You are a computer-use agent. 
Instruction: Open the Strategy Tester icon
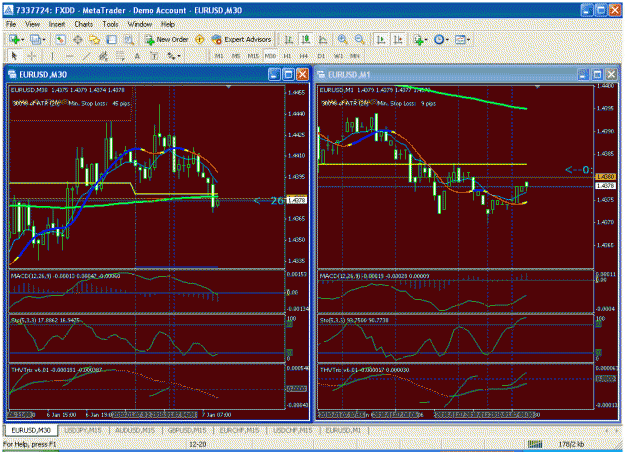pos(128,39)
